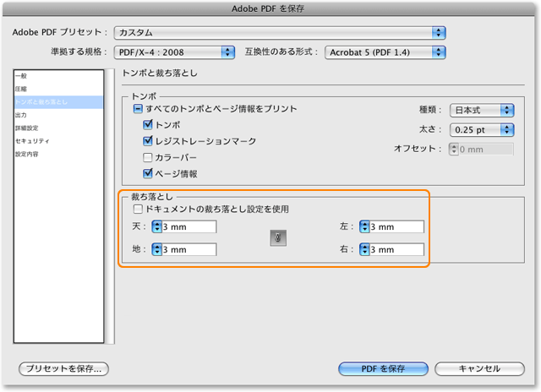
Task: Click the プリセットを保存... button
Action: point(64,368)
